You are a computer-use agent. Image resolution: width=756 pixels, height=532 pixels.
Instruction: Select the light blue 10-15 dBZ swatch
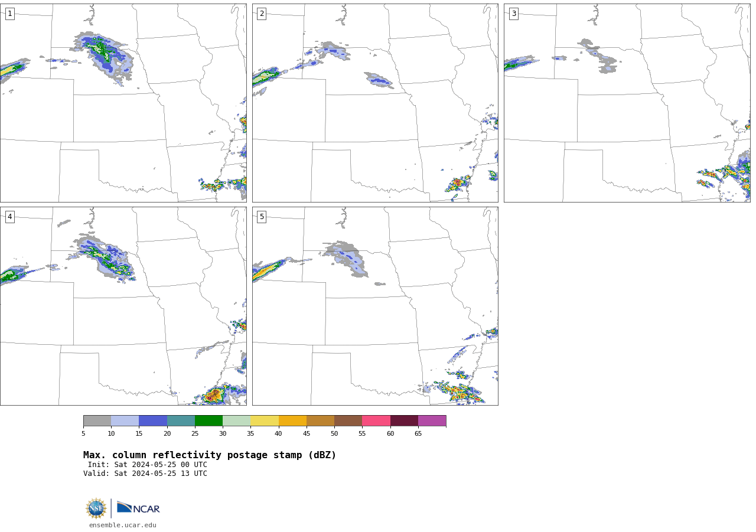(125, 421)
